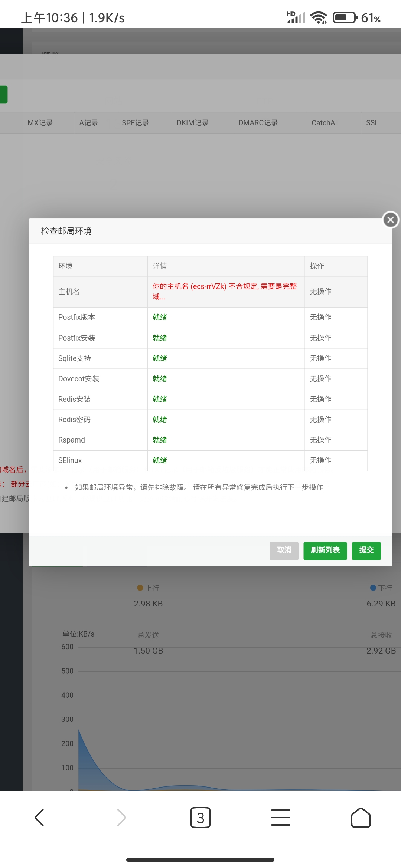Image resolution: width=401 pixels, height=868 pixels.
Task: Click the red hostname error message
Action: [225, 292]
